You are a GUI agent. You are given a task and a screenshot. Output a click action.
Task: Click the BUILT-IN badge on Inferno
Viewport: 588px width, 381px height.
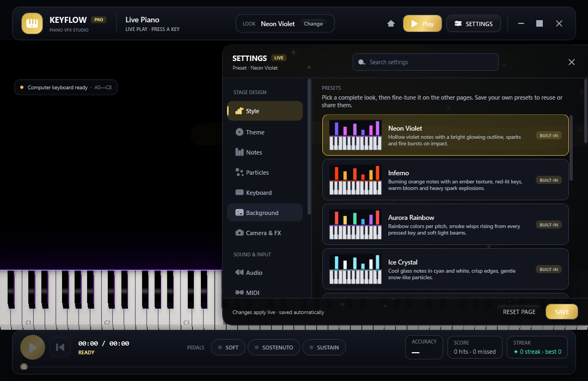pyautogui.click(x=549, y=180)
